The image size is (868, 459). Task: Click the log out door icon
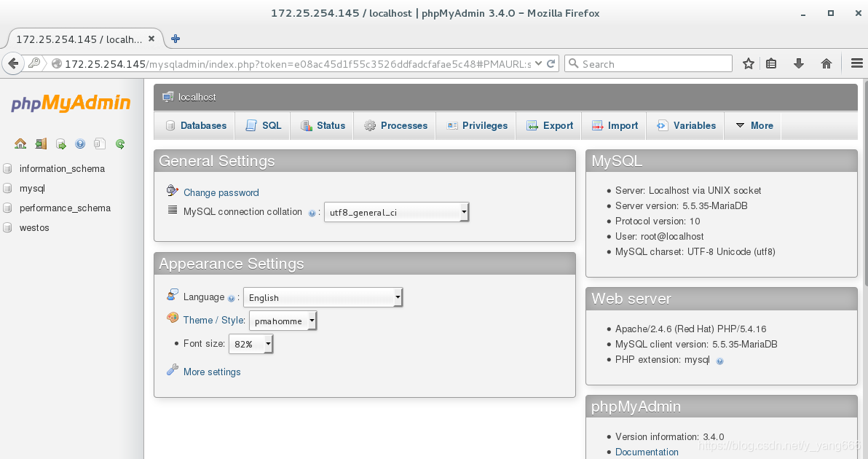(x=40, y=144)
